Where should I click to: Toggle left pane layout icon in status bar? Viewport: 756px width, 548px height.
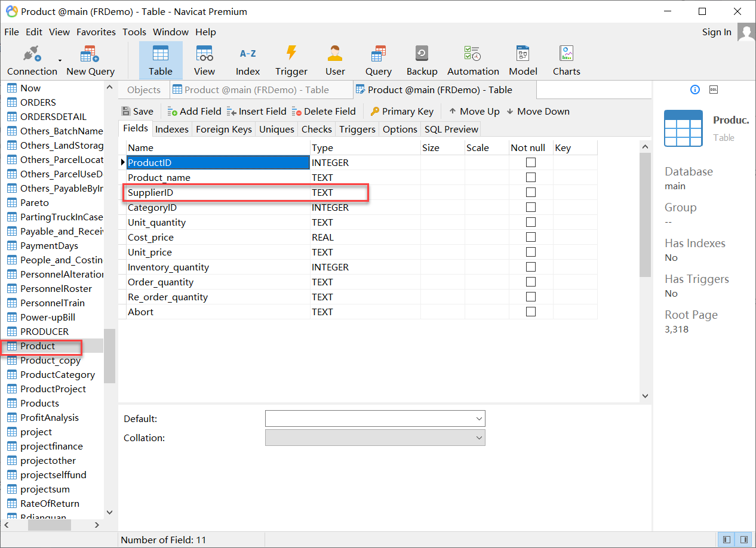click(x=727, y=540)
